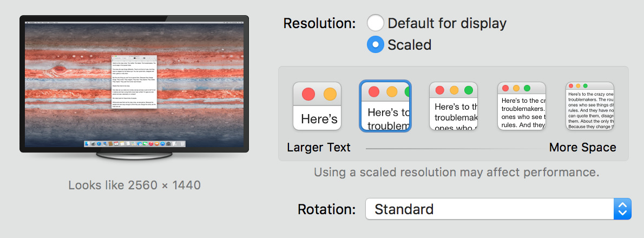Choose the Scaled resolution radio button

pyautogui.click(x=376, y=44)
